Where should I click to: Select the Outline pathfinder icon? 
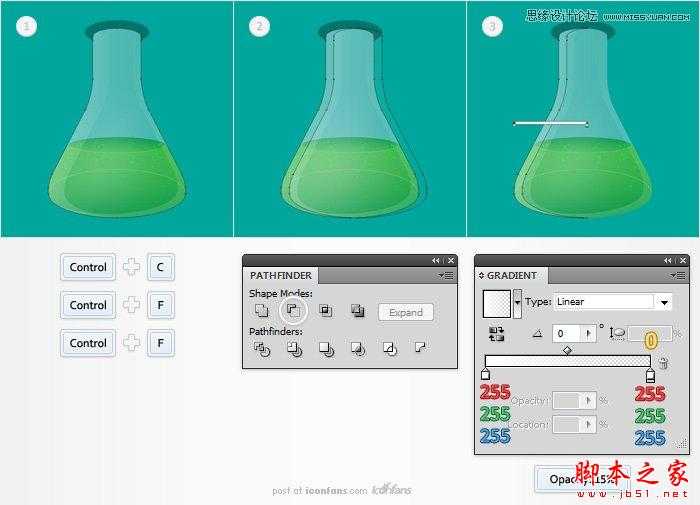tap(390, 349)
